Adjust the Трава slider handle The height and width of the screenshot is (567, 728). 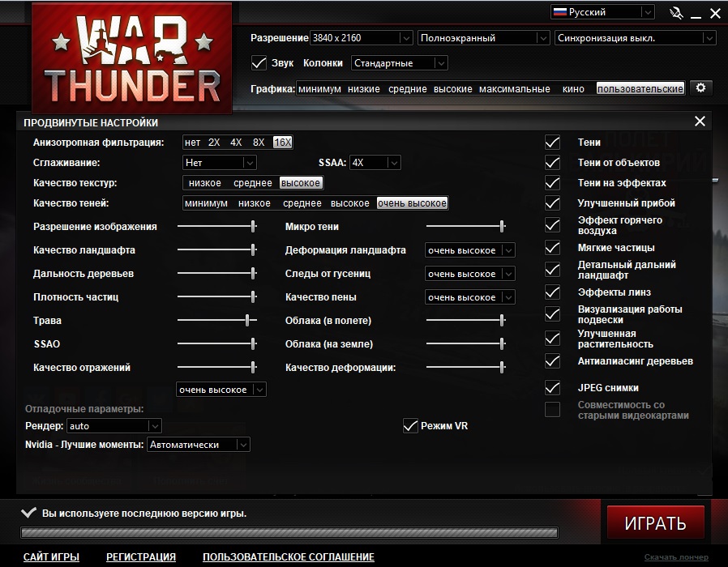pos(247,320)
